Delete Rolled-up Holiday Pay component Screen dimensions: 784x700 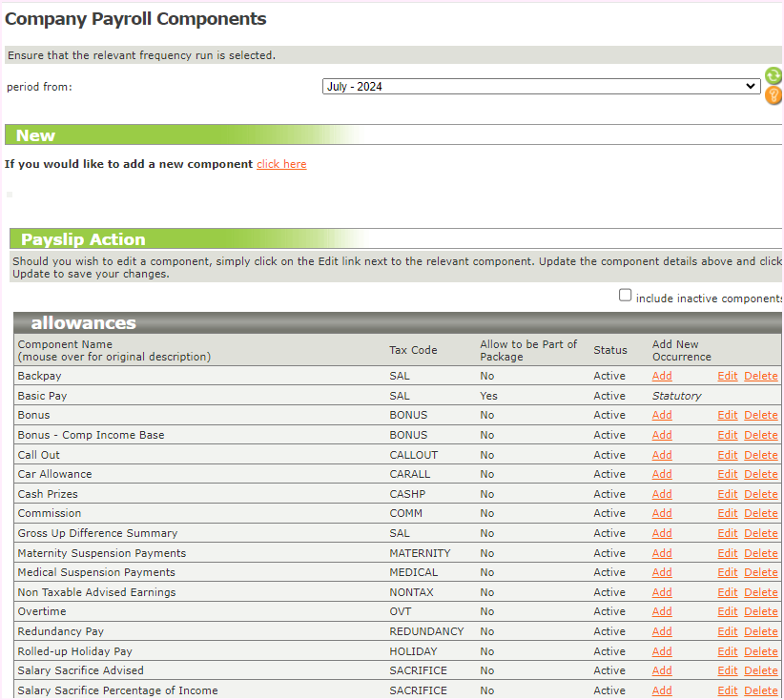click(760, 651)
